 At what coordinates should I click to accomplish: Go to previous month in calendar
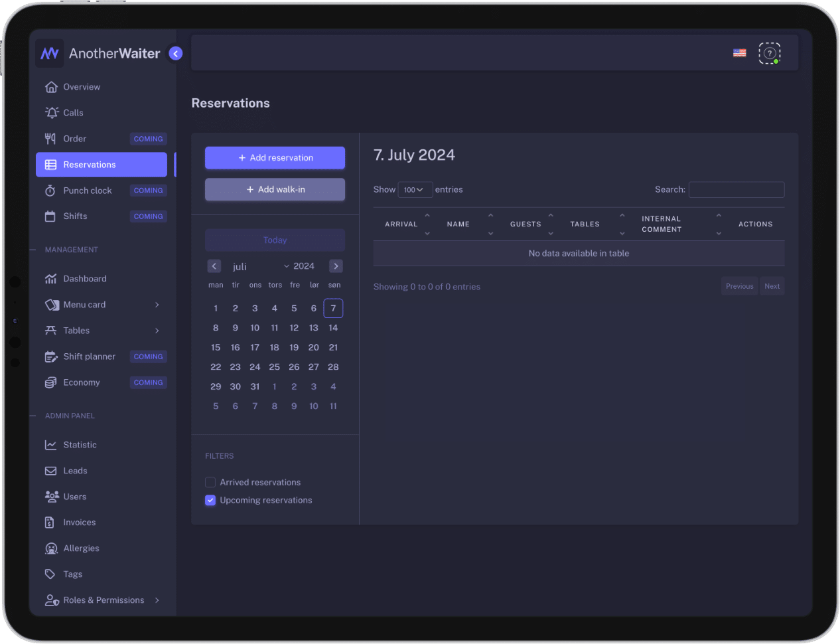coord(214,266)
